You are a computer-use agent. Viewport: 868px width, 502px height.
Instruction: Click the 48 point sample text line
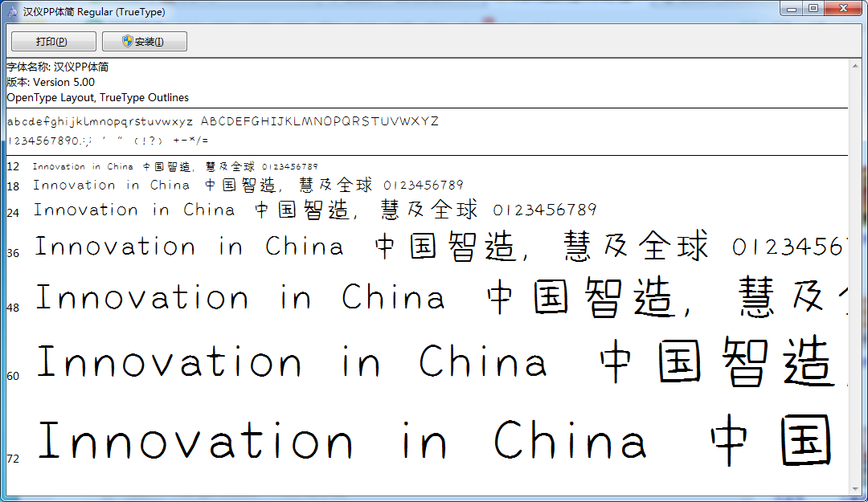point(441,297)
